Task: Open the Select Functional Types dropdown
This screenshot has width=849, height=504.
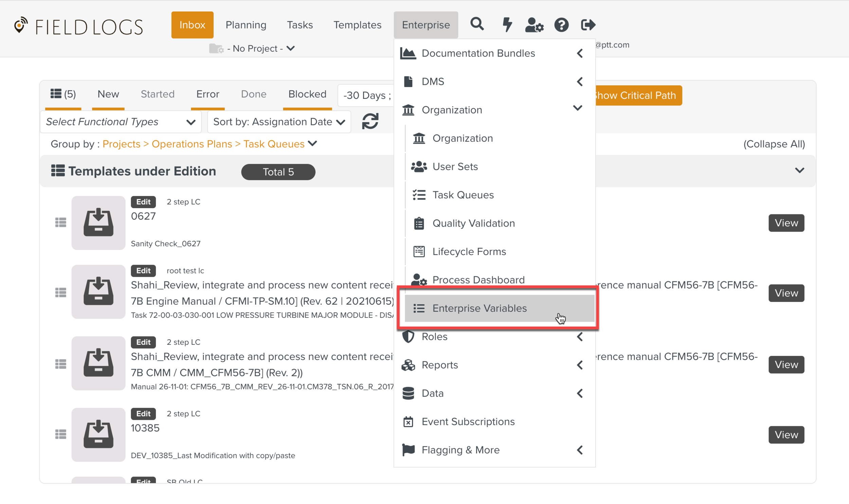Action: click(x=121, y=122)
